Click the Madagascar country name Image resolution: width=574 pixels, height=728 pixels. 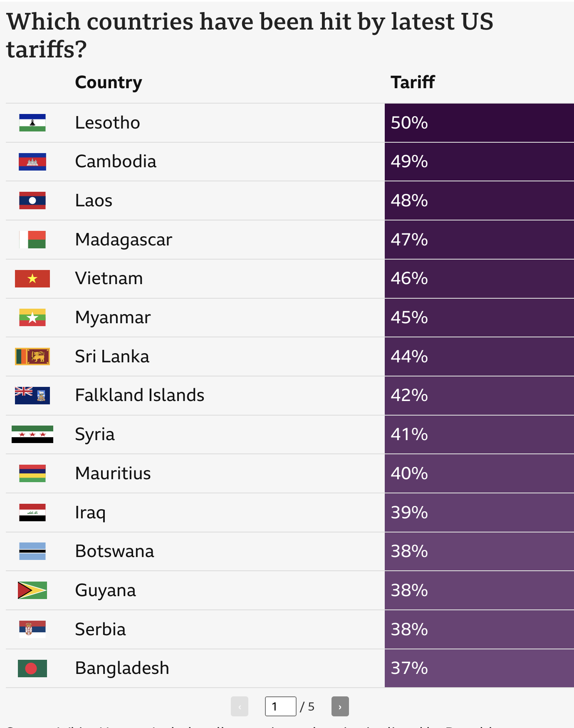pos(124,240)
